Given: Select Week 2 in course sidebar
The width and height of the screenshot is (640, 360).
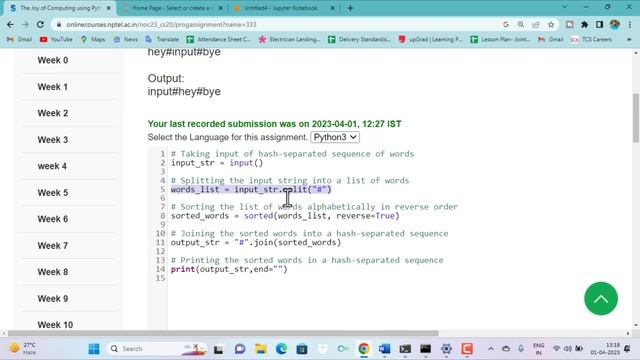Looking at the screenshot, I should coord(53,113).
